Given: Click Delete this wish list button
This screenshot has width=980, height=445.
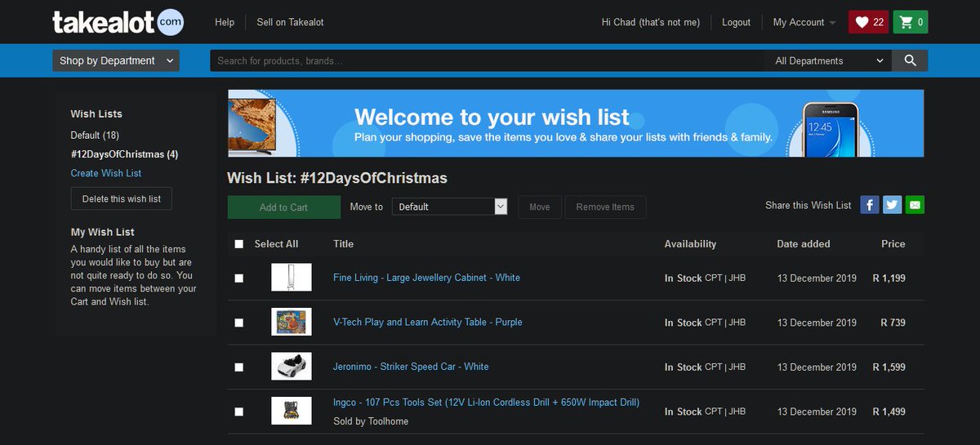Looking at the screenshot, I should pos(122,198).
